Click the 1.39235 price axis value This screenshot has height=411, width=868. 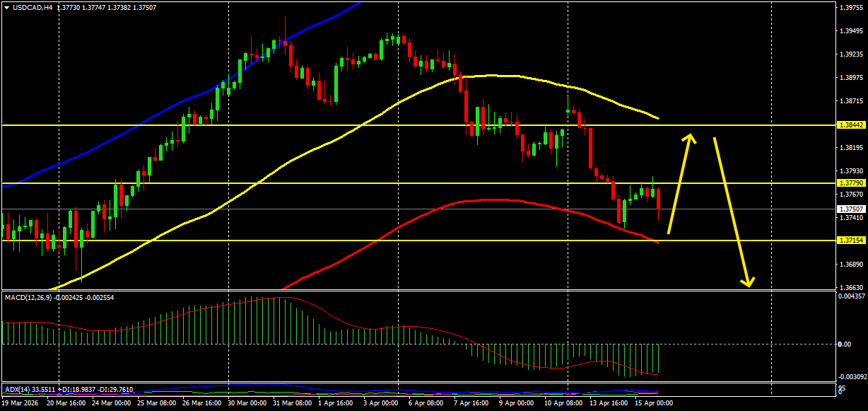851,54
